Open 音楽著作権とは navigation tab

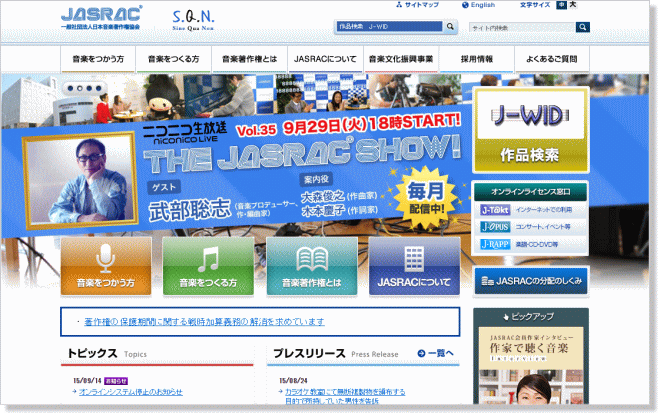click(x=250, y=59)
